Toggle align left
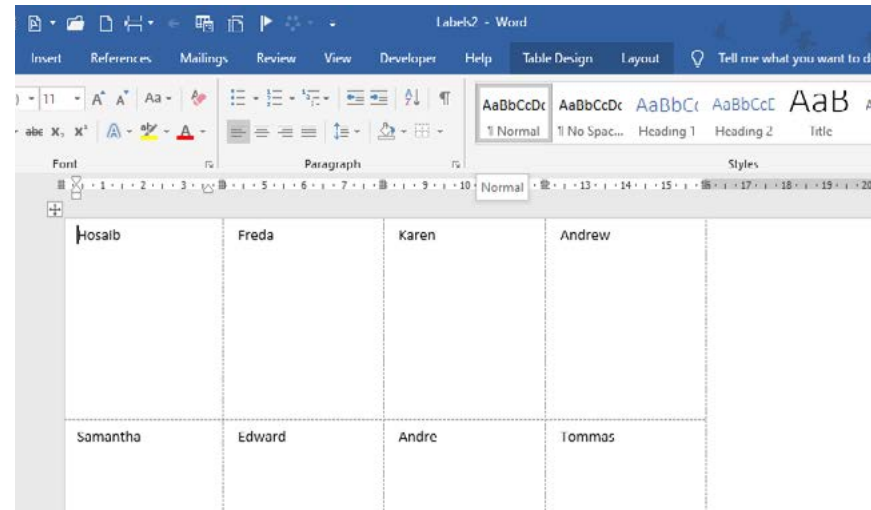This screenshot has width=871, height=510. [238, 132]
